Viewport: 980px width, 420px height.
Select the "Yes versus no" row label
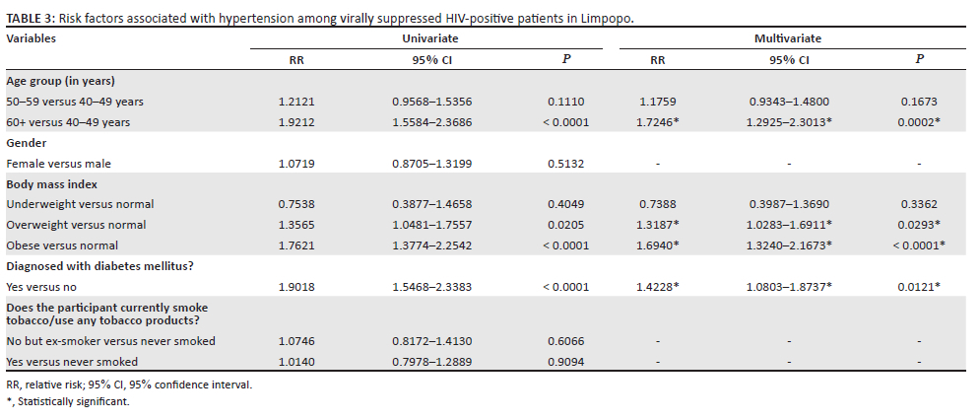click(40, 287)
